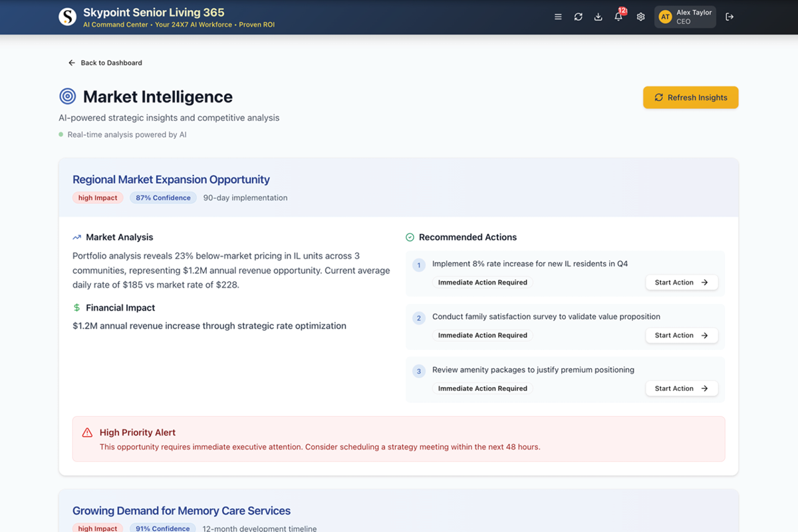
Task: Click Refresh Insights button
Action: (690, 97)
